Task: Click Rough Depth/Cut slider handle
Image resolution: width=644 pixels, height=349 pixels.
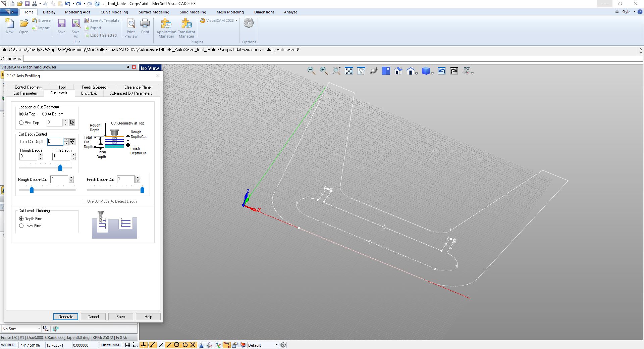Action: tap(32, 190)
